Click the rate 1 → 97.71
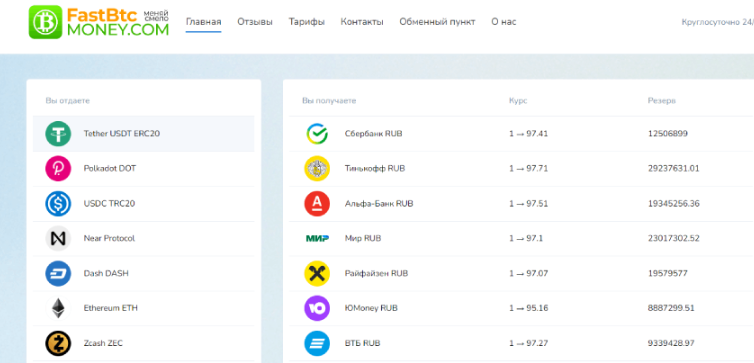 (528, 169)
